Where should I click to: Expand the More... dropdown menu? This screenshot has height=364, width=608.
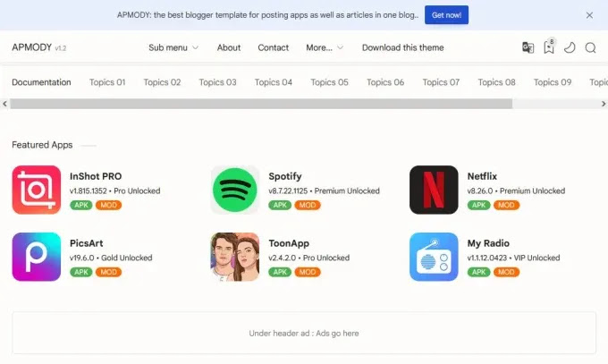pos(325,47)
